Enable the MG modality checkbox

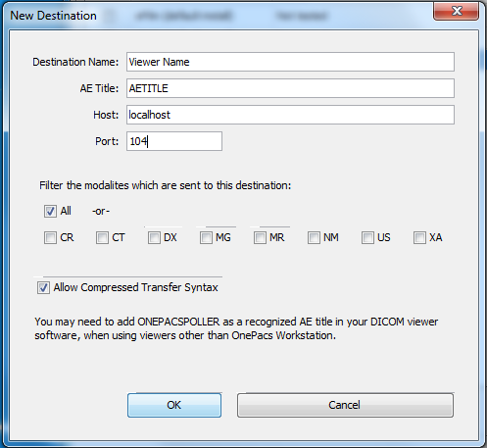pyautogui.click(x=206, y=237)
